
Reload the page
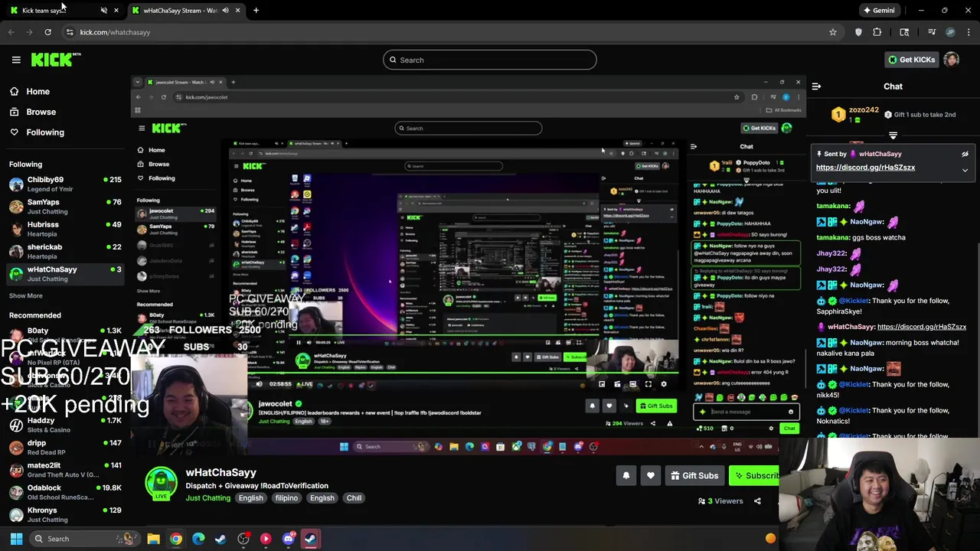[x=47, y=32]
